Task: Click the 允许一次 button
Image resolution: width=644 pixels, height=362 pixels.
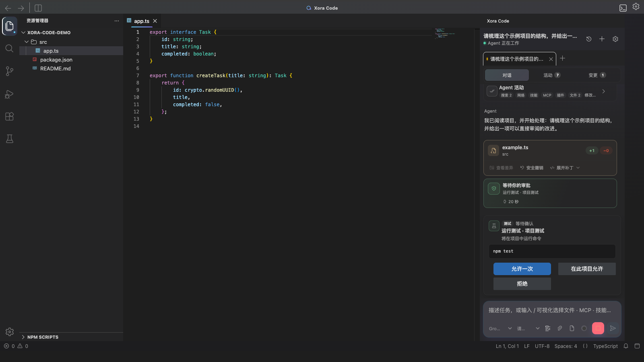Action: (522, 269)
